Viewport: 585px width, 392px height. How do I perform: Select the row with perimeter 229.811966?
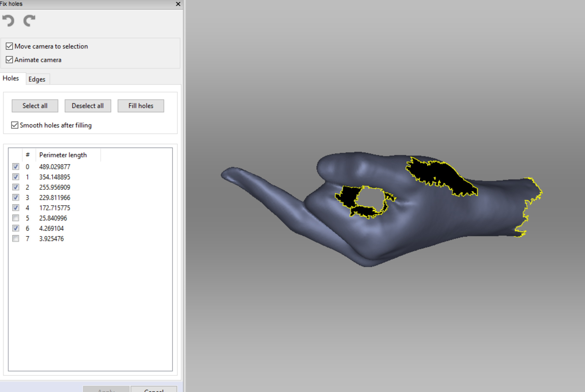pyautogui.click(x=54, y=197)
